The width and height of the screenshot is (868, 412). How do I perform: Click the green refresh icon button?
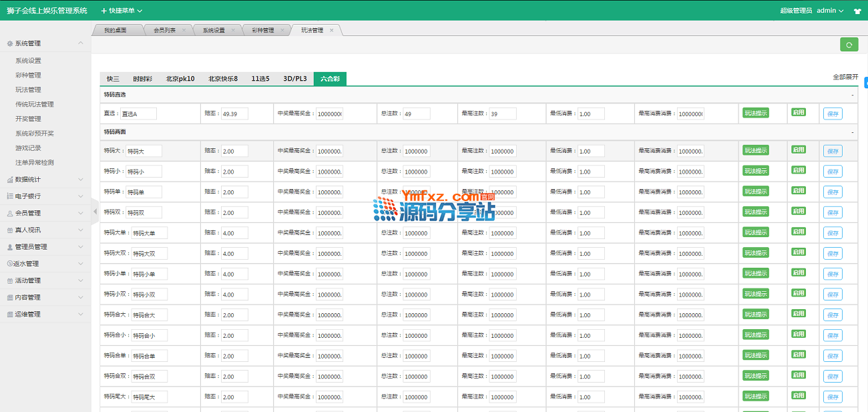(x=849, y=45)
